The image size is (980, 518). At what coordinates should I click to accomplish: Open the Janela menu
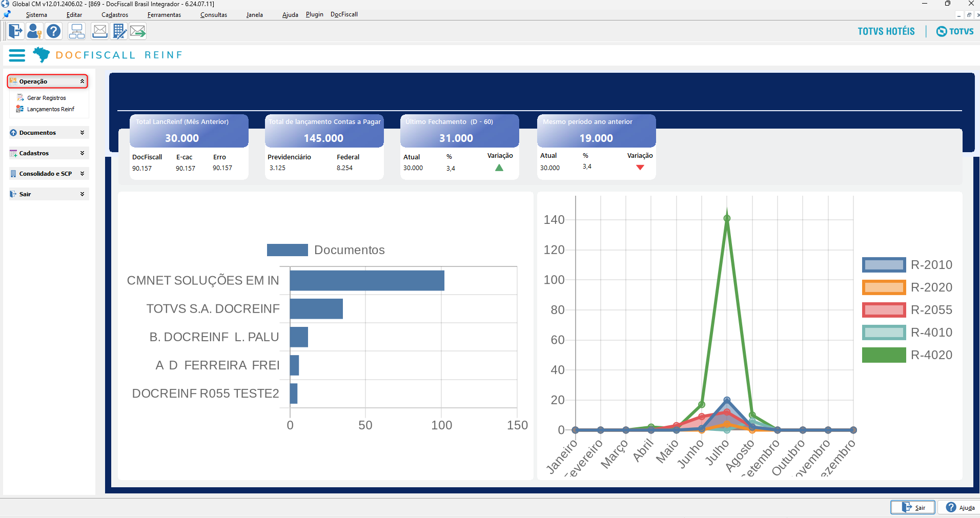pyautogui.click(x=255, y=15)
